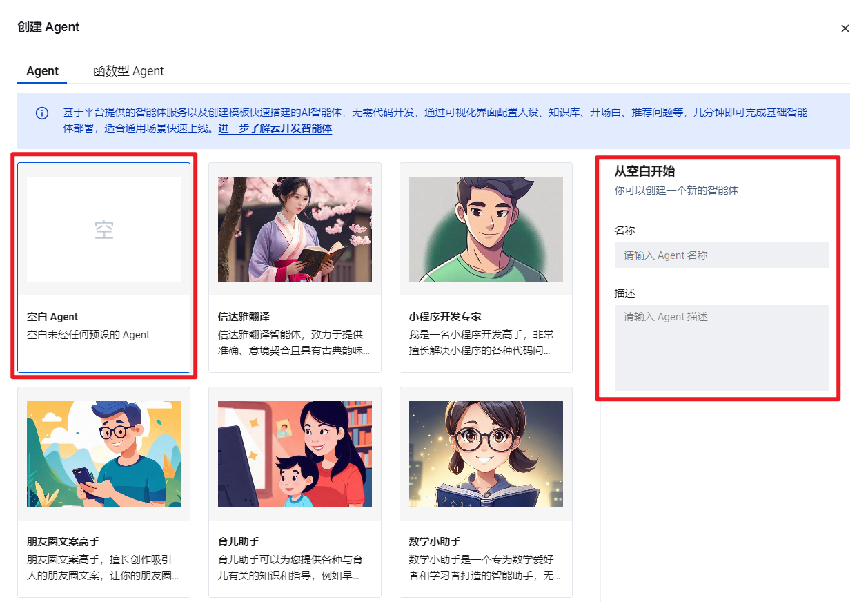Screen dimensions: 868x602
Task: Click the 名称 field label
Action: pyautogui.click(x=625, y=231)
